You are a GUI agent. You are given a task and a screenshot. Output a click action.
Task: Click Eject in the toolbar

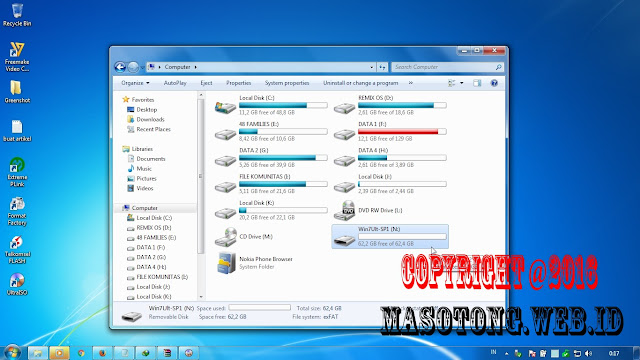click(x=206, y=83)
